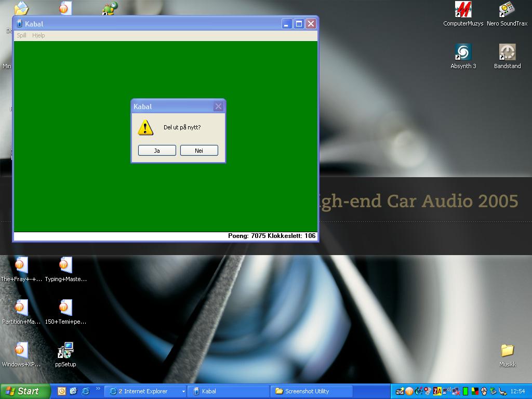532x399 pixels.
Task: Click the camera screenshot tray icon
Action: [400, 392]
